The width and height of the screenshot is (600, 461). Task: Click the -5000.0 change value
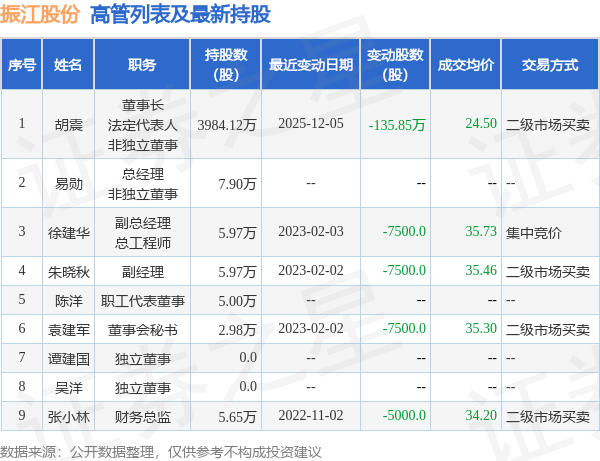tap(404, 415)
